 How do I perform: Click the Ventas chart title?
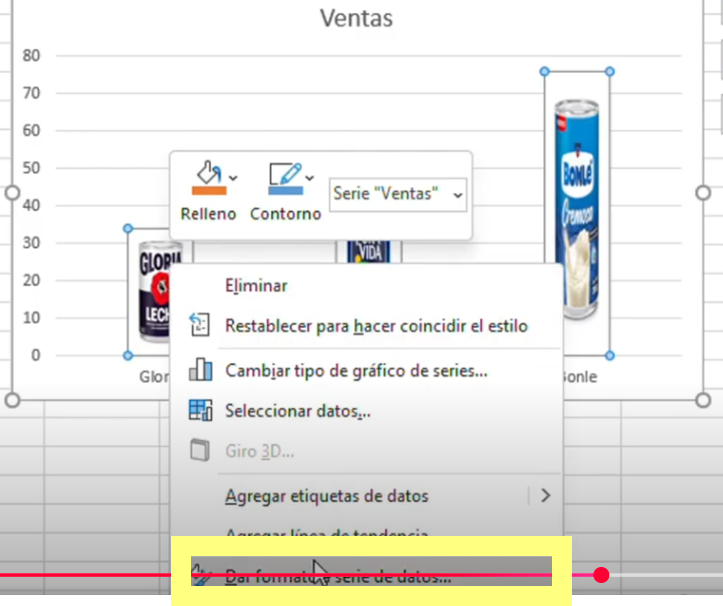pyautogui.click(x=356, y=18)
